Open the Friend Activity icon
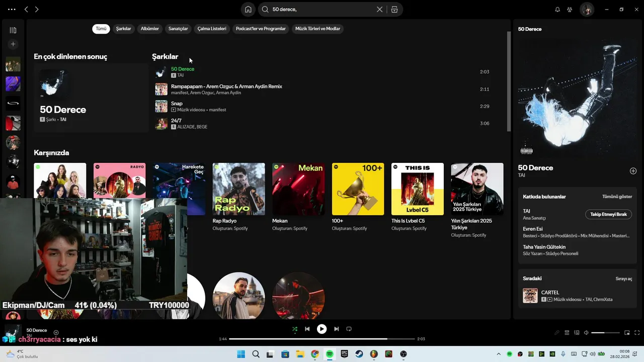644x362 pixels. pyautogui.click(x=570, y=9)
